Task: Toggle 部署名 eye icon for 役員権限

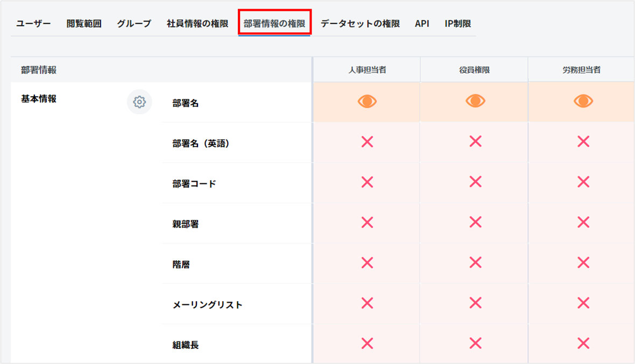Action: click(x=475, y=101)
